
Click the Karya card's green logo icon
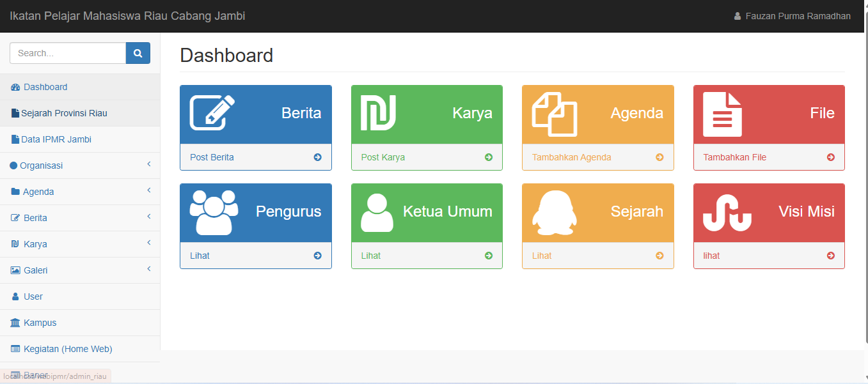(378, 112)
